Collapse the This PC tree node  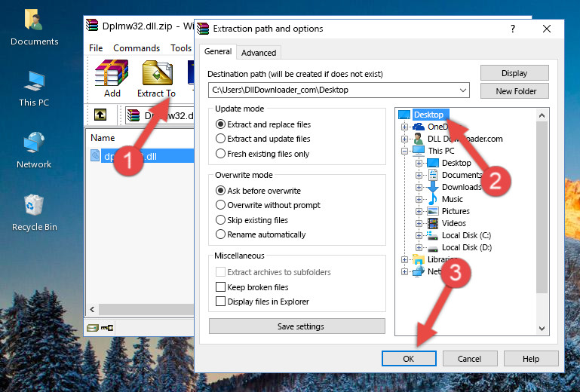tap(405, 151)
